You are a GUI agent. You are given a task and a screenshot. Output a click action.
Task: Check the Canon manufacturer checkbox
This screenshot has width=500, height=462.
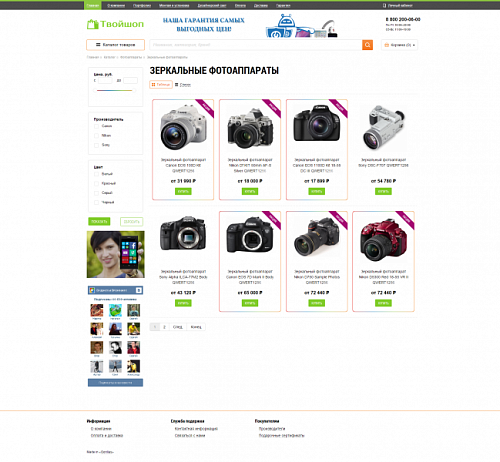click(96, 126)
